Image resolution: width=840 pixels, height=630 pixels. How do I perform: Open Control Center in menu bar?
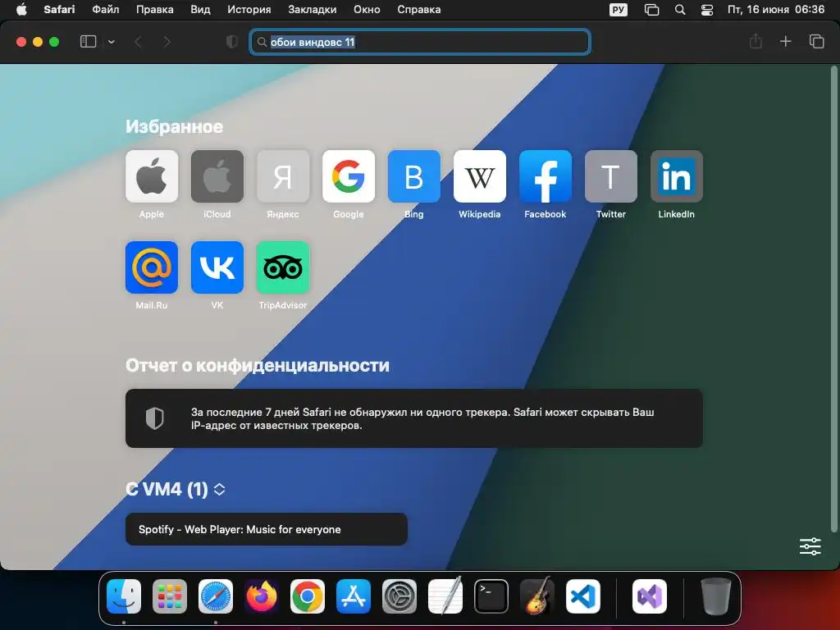pyautogui.click(x=707, y=10)
